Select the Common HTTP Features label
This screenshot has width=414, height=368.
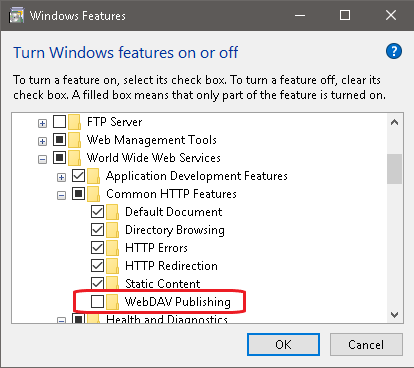point(171,194)
